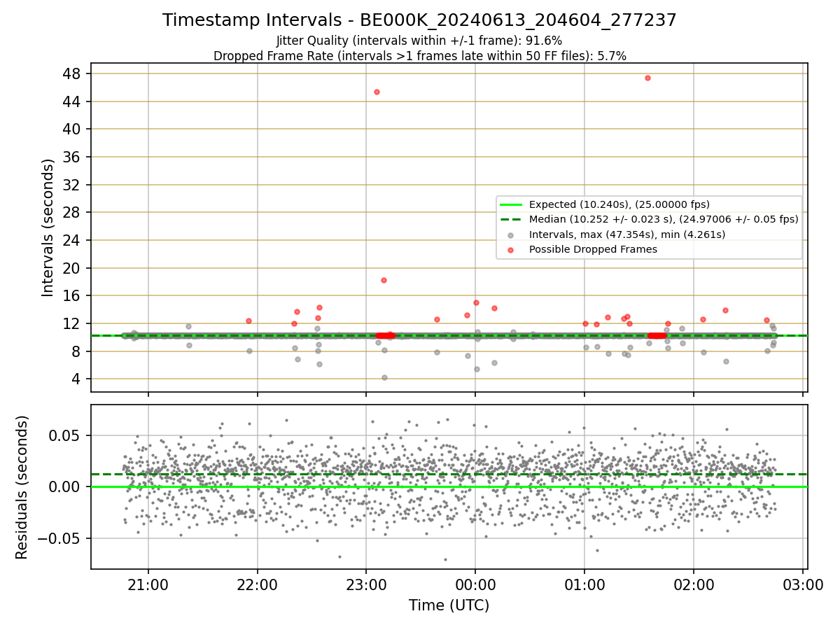The width and height of the screenshot is (840, 630).
Task: Click x-axis tick label '02:00'
Action: (x=694, y=584)
